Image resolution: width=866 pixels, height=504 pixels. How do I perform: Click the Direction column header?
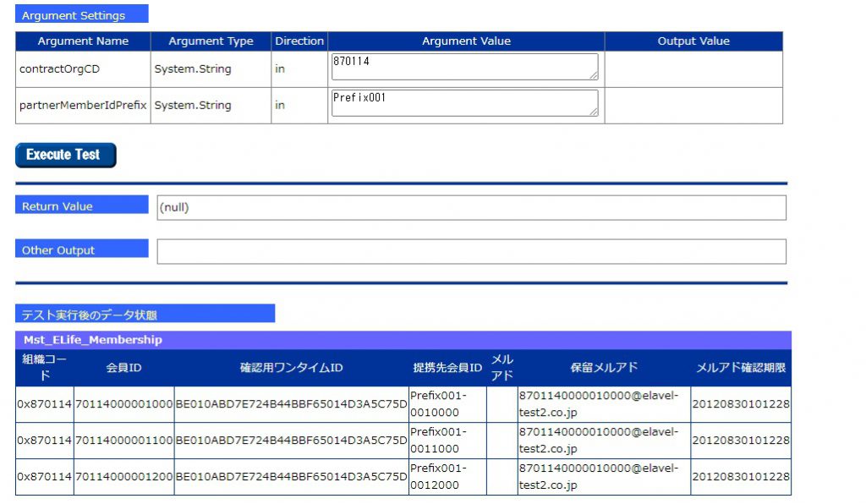pyautogui.click(x=299, y=41)
